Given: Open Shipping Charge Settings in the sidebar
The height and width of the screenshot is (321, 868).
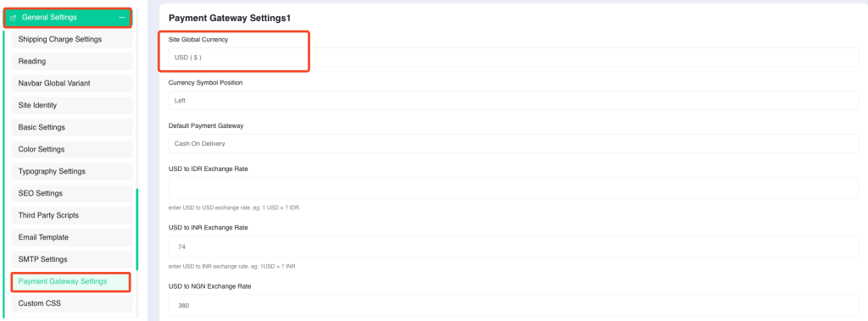Looking at the screenshot, I should (x=72, y=39).
